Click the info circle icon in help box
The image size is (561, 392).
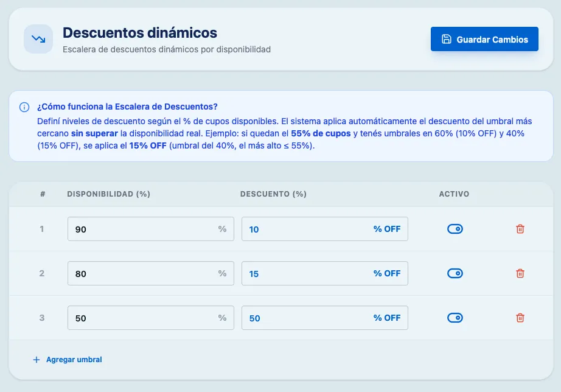(24, 107)
